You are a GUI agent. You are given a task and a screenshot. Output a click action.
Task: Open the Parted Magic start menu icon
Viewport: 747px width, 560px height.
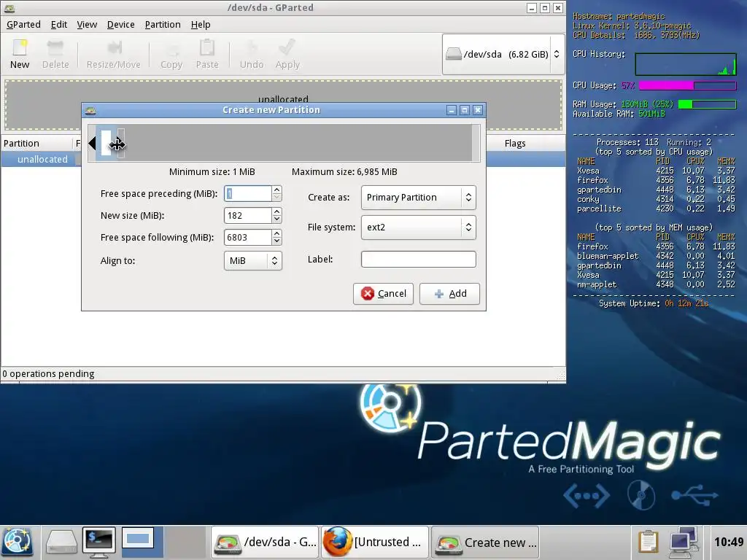18,542
